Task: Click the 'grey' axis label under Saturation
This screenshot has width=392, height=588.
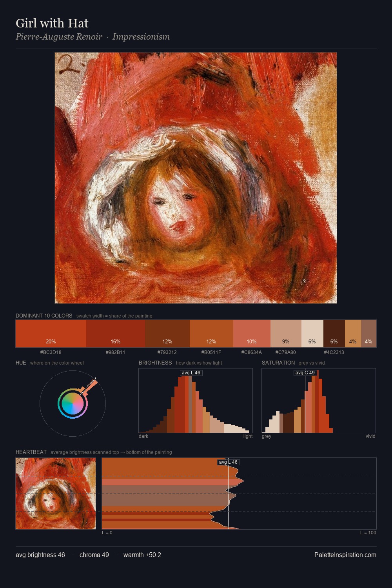Action: pyautogui.click(x=267, y=436)
